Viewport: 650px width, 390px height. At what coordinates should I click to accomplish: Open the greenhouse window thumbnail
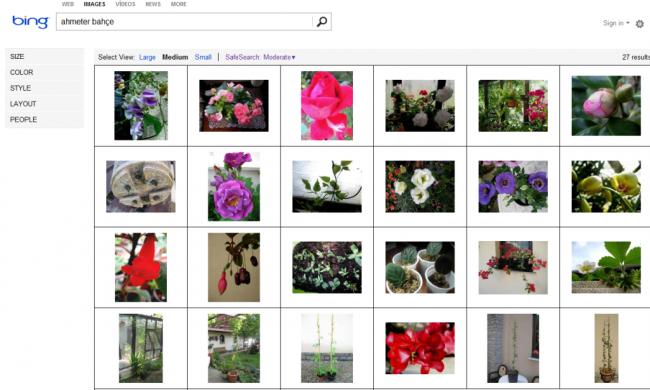(x=141, y=348)
